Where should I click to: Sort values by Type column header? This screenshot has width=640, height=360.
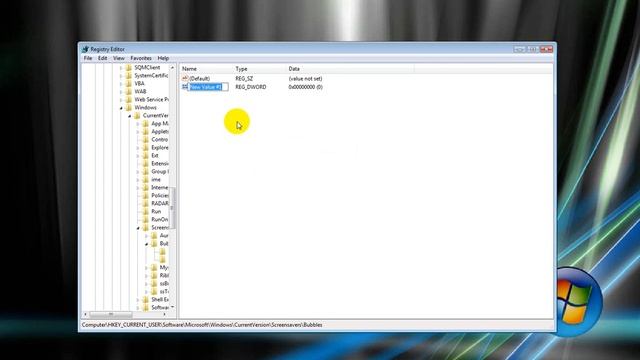(260, 69)
